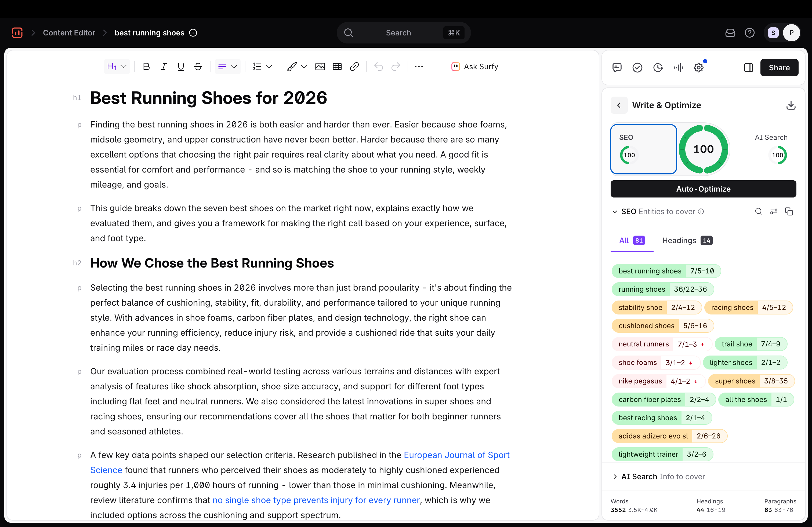812x527 pixels.
Task: Open the text alignment dropdown
Action: [227, 67]
